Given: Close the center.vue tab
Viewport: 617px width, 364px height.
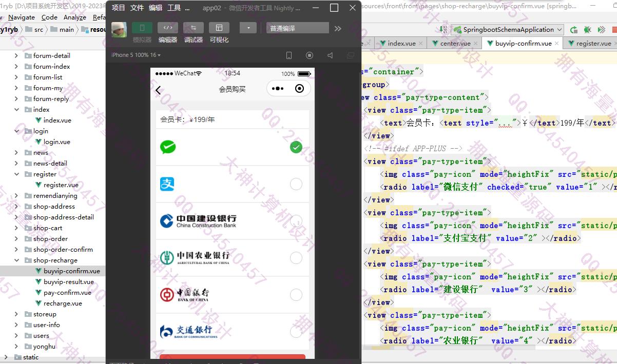Looking at the screenshot, I should (475, 44).
